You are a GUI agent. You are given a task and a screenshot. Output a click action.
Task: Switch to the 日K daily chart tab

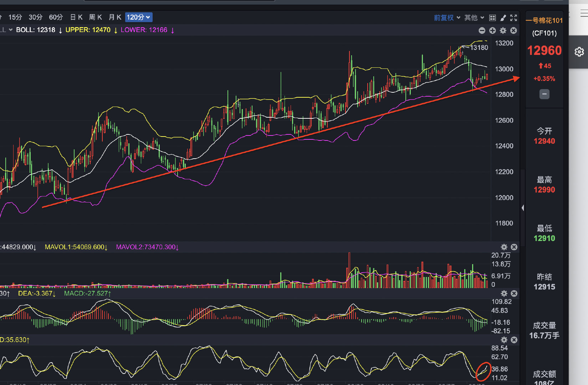tap(76, 17)
